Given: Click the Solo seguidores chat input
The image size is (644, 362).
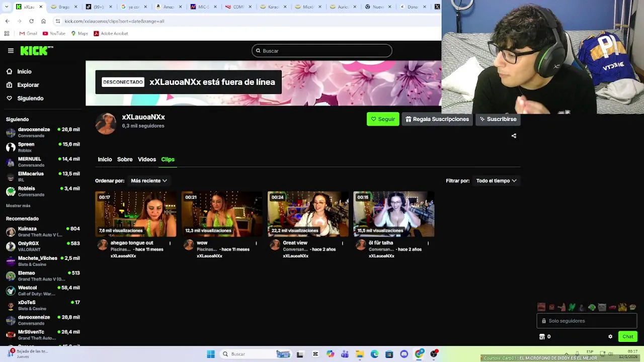Looking at the screenshot, I should 587,321.
